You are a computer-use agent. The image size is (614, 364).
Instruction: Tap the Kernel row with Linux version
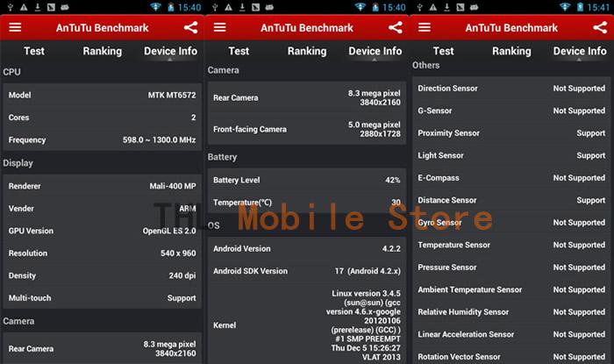point(307,325)
